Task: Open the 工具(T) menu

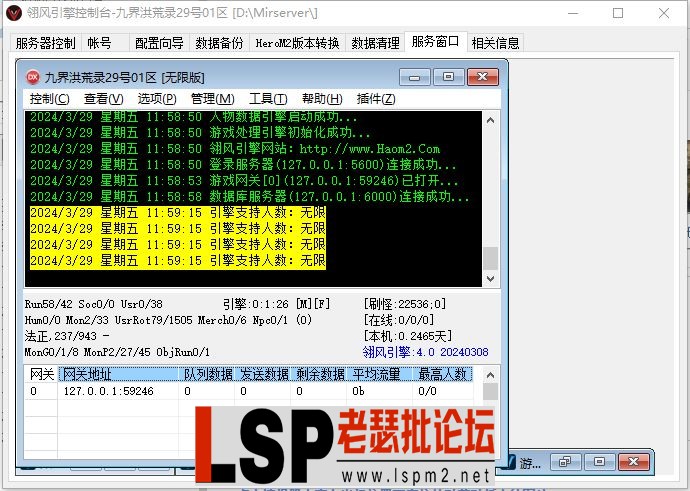Action: click(x=268, y=99)
